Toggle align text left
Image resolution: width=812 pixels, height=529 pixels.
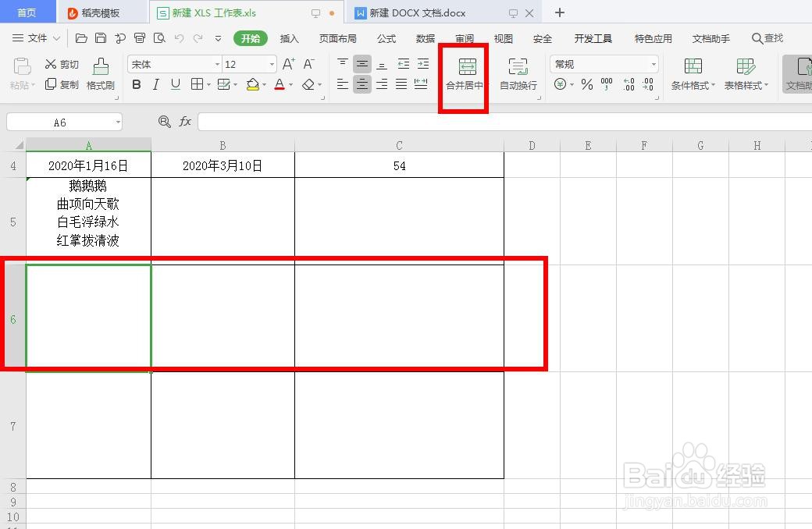(x=342, y=83)
